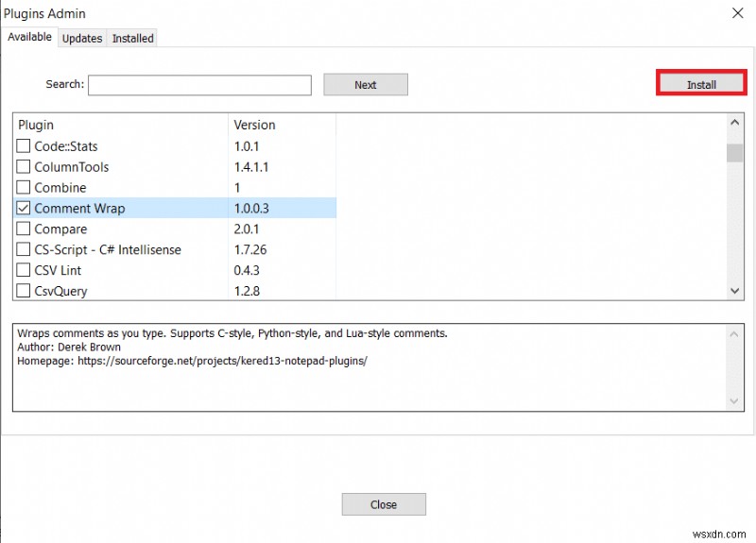This screenshot has height=543, width=756.
Task: Select the Code::Stats plugin name
Action: (66, 146)
